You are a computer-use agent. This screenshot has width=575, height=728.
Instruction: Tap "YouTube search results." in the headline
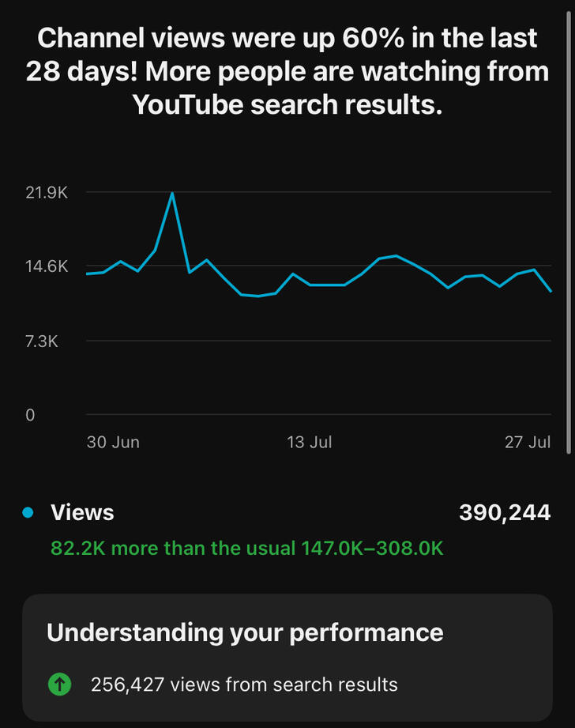click(287, 104)
